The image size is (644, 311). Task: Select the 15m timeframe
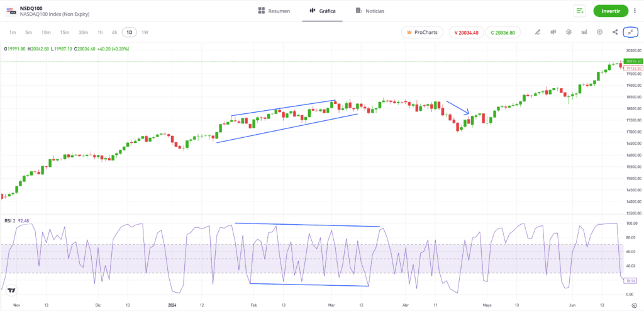(x=65, y=32)
